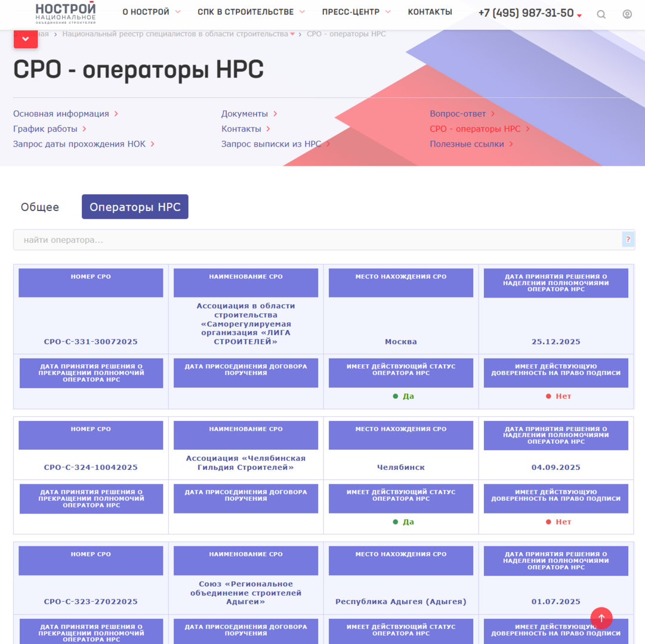Open Запрос даты прохождения НОК link

tap(79, 144)
